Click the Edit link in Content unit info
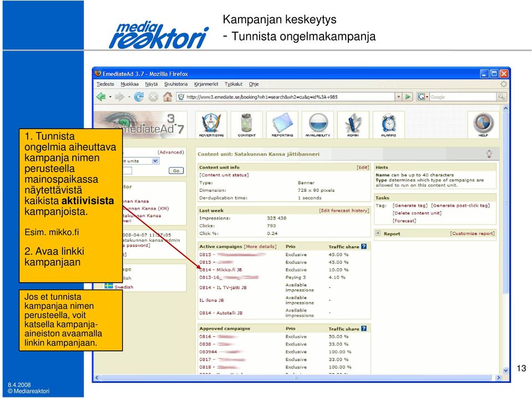The width and height of the screenshot is (532, 398). (x=363, y=167)
